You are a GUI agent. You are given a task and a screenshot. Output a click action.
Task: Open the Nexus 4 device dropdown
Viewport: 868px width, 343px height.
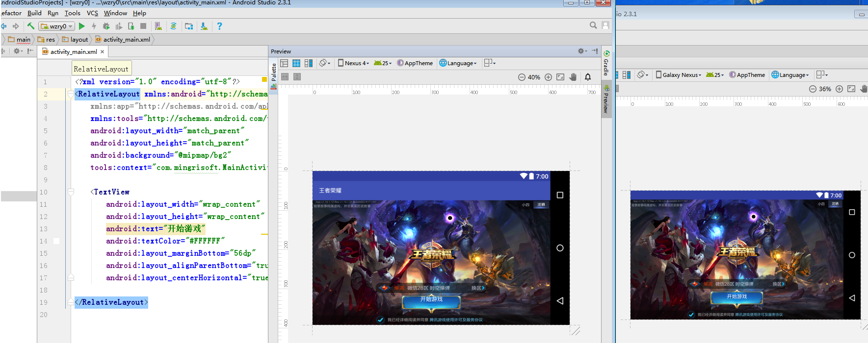(353, 63)
